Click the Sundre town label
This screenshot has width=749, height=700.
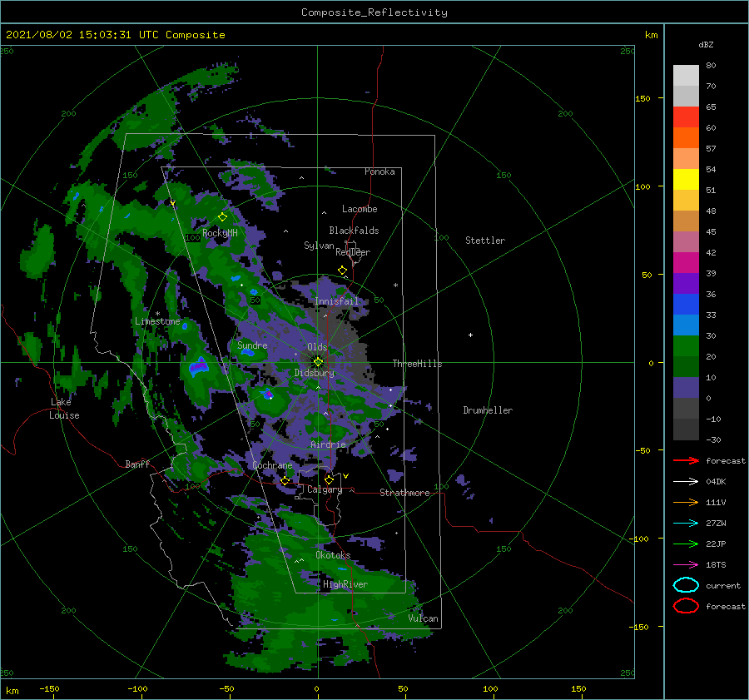click(252, 345)
